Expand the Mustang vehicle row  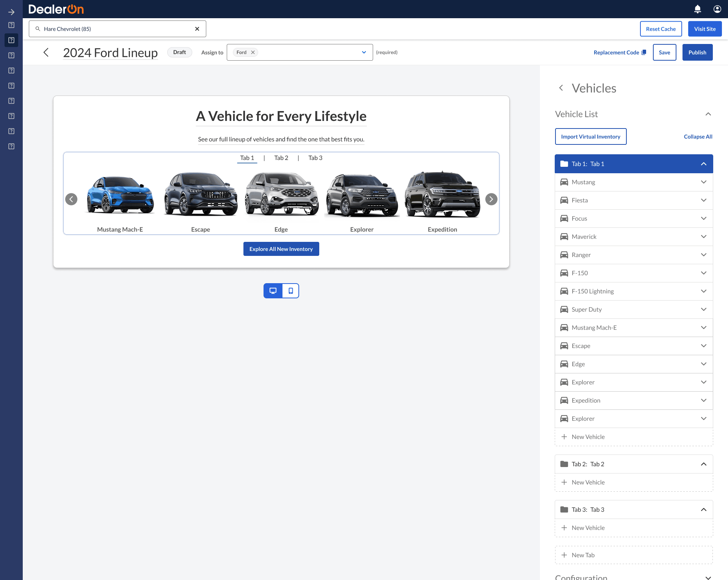704,182
